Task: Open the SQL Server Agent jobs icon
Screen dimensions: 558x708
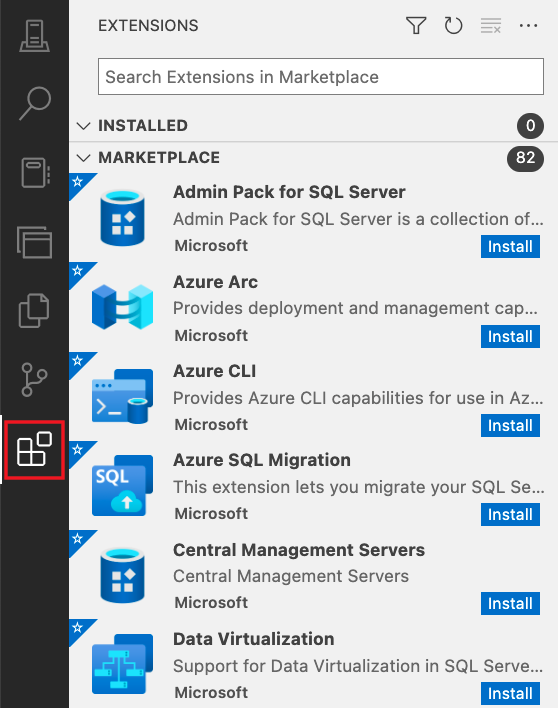Action: point(34,242)
